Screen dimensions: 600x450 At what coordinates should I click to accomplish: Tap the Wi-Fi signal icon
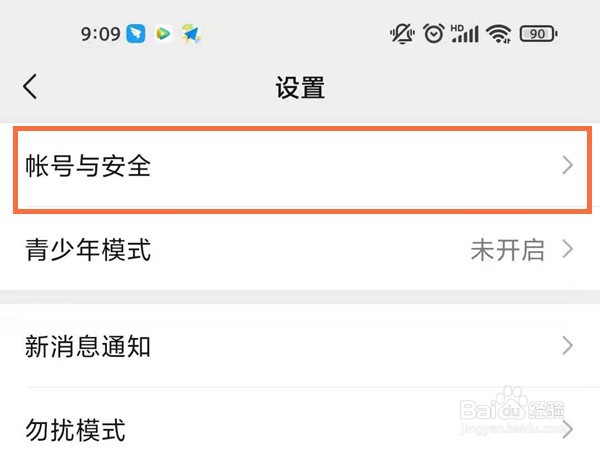(x=498, y=34)
